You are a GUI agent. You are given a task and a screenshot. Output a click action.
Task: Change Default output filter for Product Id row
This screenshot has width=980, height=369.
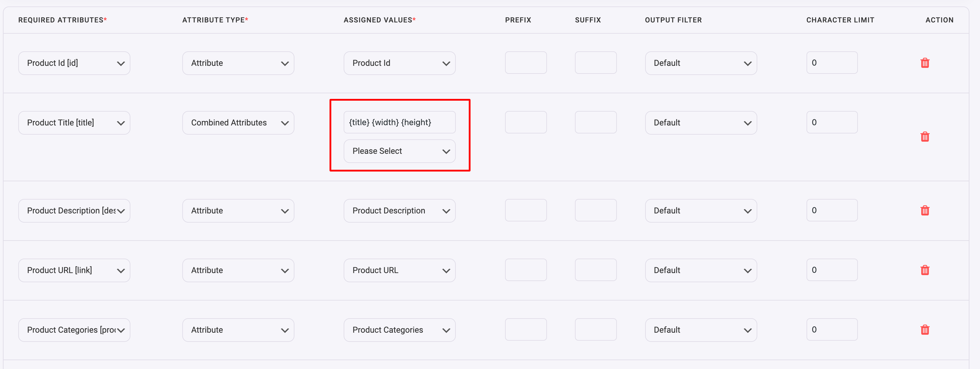click(x=701, y=63)
